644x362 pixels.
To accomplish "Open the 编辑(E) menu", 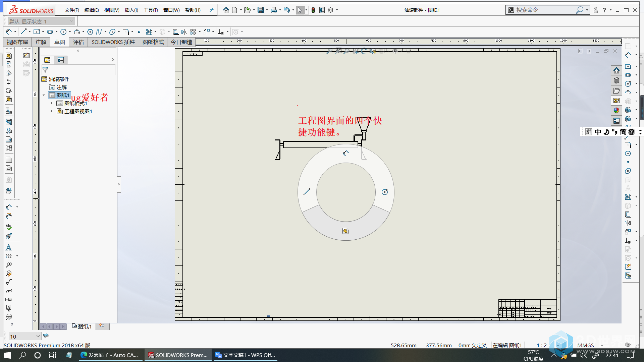I will [x=92, y=10].
